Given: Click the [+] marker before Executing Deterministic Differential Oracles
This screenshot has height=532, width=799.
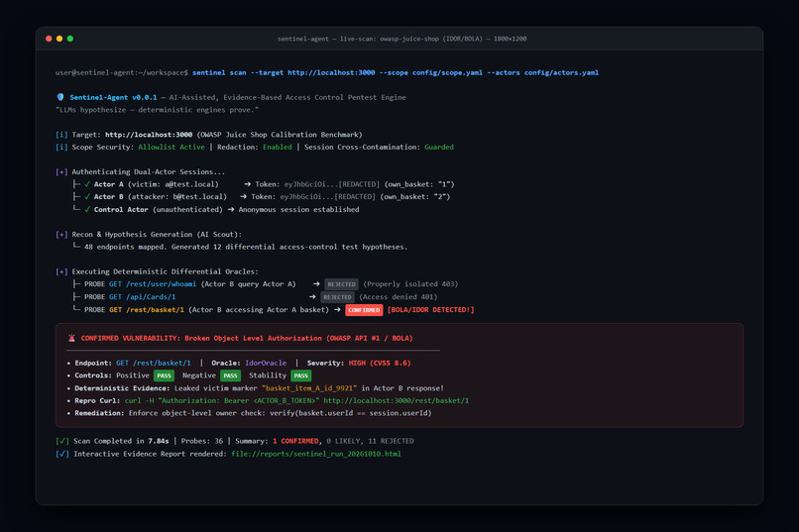Looking at the screenshot, I should [x=61, y=271].
